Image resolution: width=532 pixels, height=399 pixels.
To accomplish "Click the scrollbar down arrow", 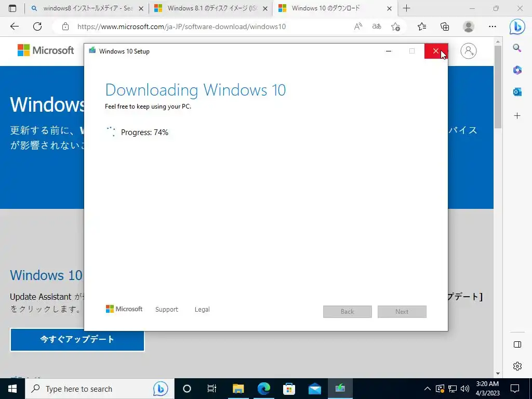I will (498, 374).
